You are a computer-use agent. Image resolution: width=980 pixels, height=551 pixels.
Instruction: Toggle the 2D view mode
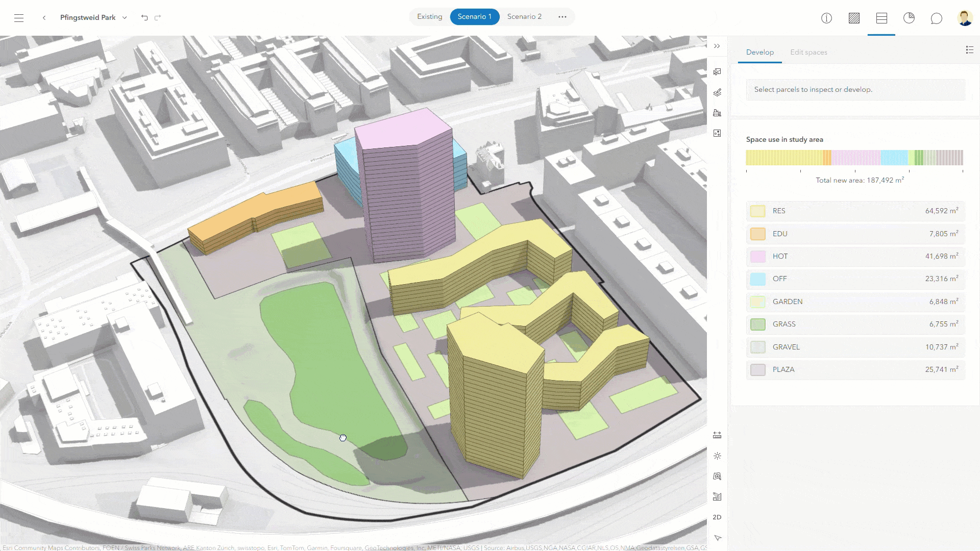[717, 517]
